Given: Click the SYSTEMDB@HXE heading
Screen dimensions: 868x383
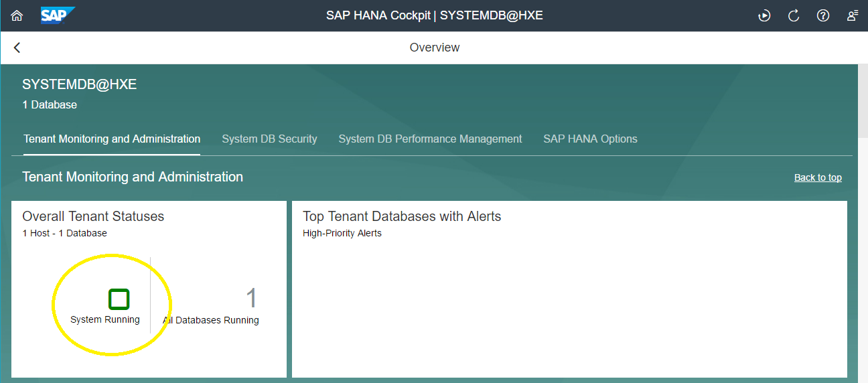Looking at the screenshot, I should [80, 84].
